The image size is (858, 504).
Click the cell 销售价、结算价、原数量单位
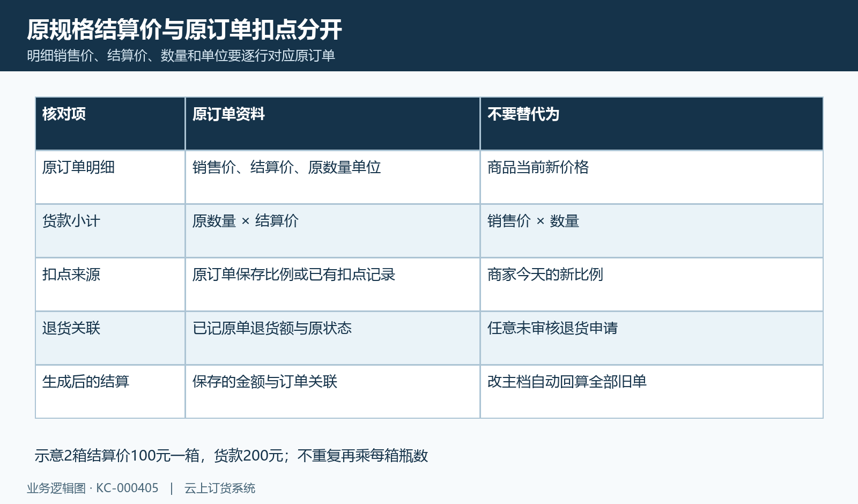332,177
